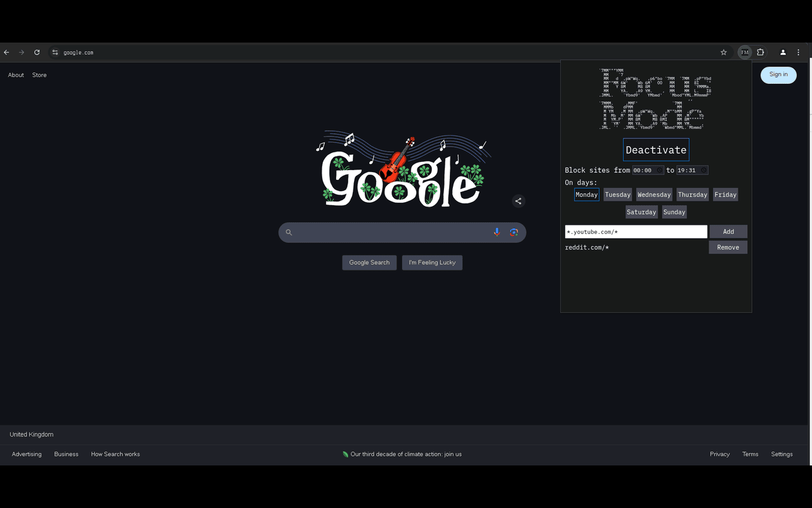Open the Extensions puzzle-piece menu

(760, 52)
